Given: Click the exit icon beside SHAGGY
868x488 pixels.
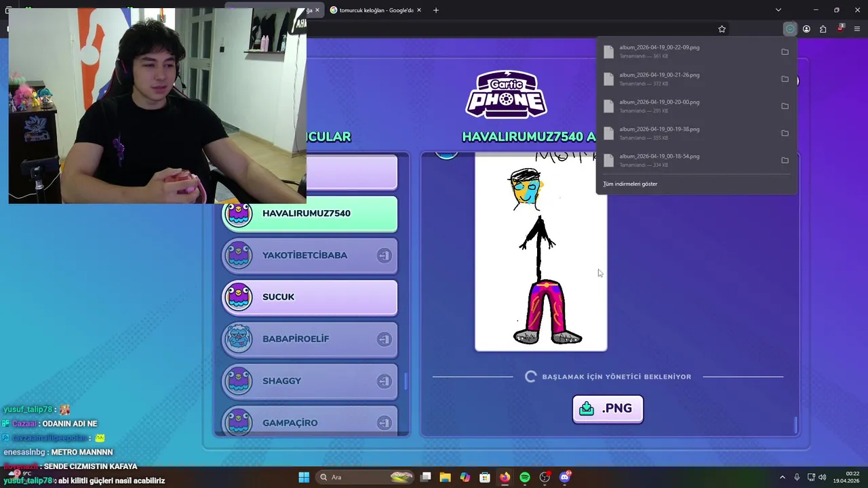Looking at the screenshot, I should (x=384, y=382).
